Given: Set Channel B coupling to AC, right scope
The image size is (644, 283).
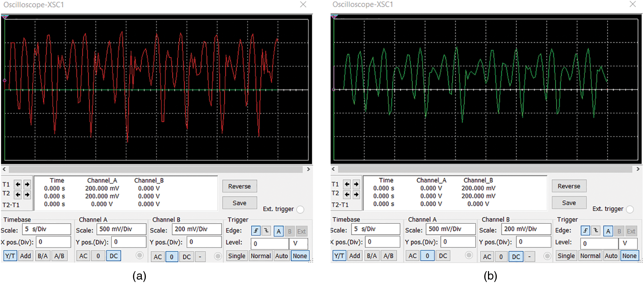Looking at the screenshot, I should (487, 257).
